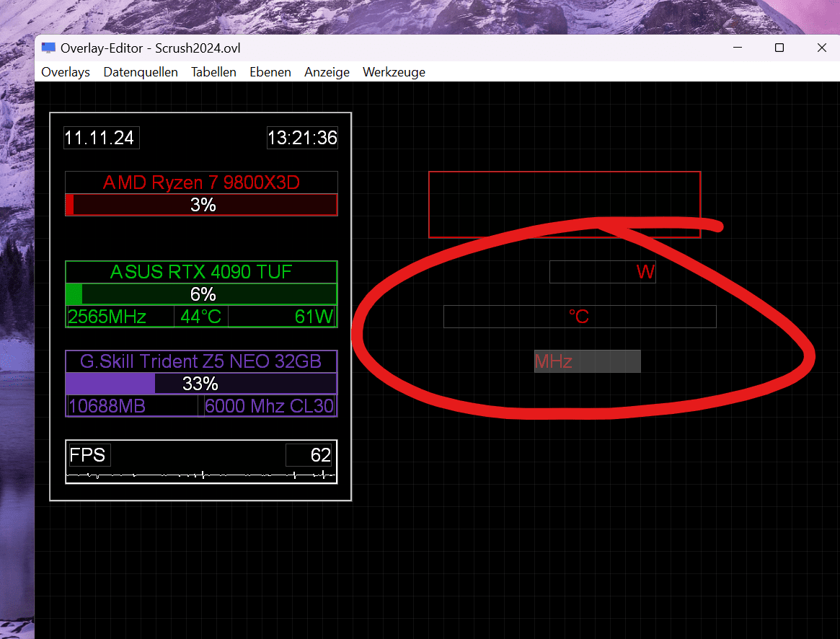
Task: Open the Tabellen menu
Action: 213,72
